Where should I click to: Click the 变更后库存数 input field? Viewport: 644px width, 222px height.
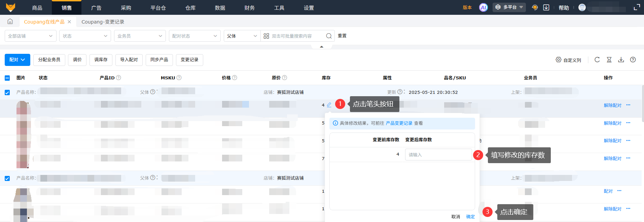coord(438,155)
